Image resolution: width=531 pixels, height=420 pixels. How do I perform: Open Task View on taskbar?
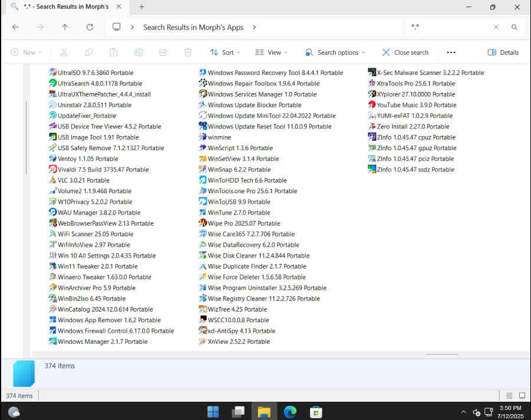(239, 412)
